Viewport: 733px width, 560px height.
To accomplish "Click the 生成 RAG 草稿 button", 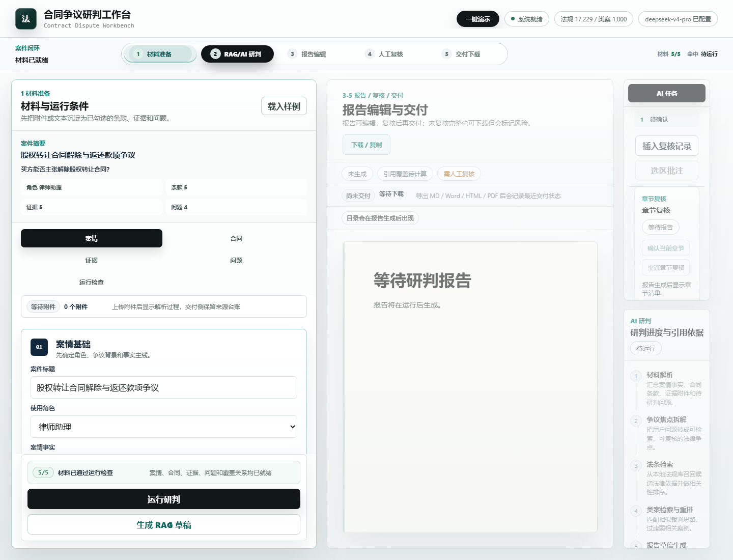I will pos(164,524).
